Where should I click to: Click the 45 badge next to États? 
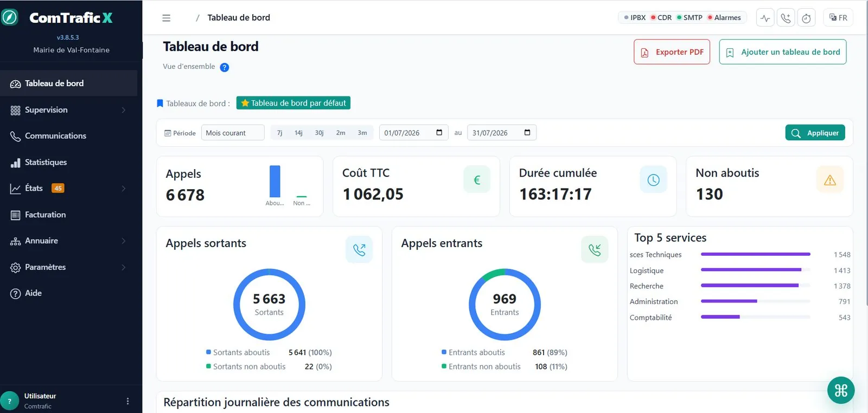pyautogui.click(x=58, y=188)
